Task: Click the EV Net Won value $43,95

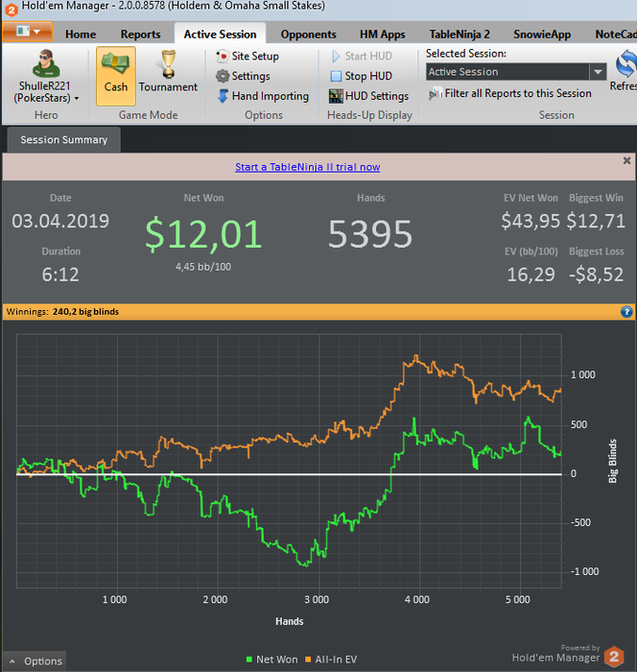Action: tap(531, 221)
